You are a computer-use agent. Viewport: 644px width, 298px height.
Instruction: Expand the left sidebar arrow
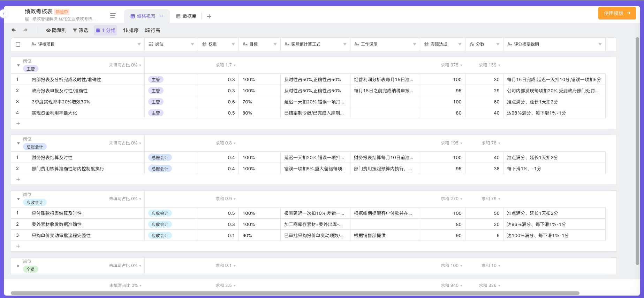point(3,14)
